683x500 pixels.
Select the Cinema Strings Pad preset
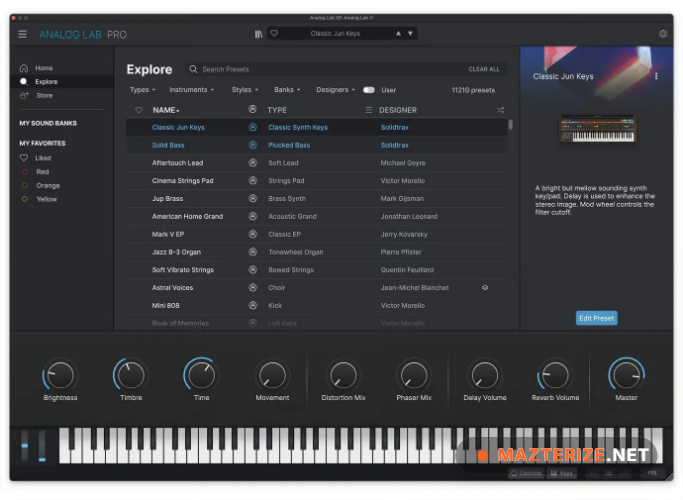coord(317,181)
